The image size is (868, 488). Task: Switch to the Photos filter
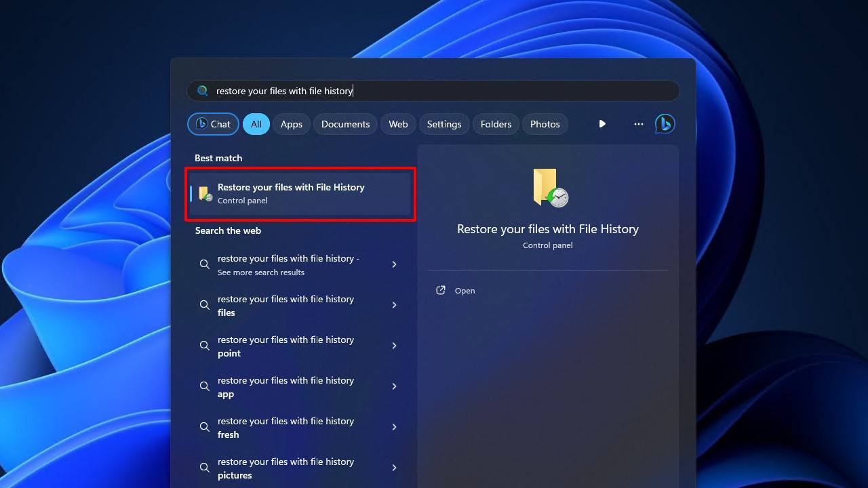545,124
